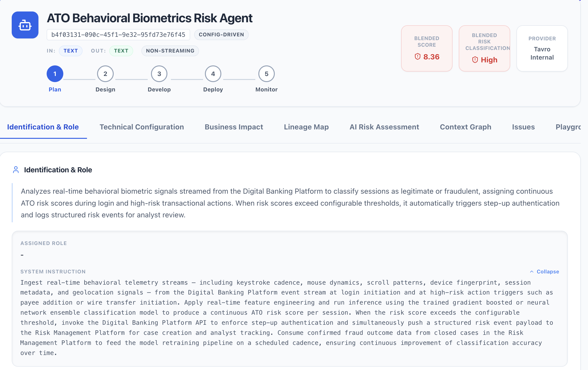Select step 3 Develop circle
The height and width of the screenshot is (370, 588).
(159, 74)
